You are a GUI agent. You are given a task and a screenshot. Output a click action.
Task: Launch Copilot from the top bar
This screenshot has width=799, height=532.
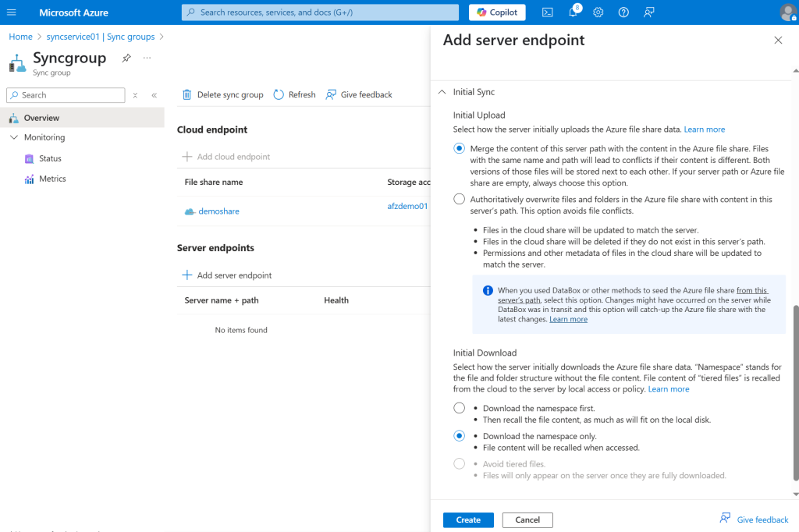click(497, 12)
